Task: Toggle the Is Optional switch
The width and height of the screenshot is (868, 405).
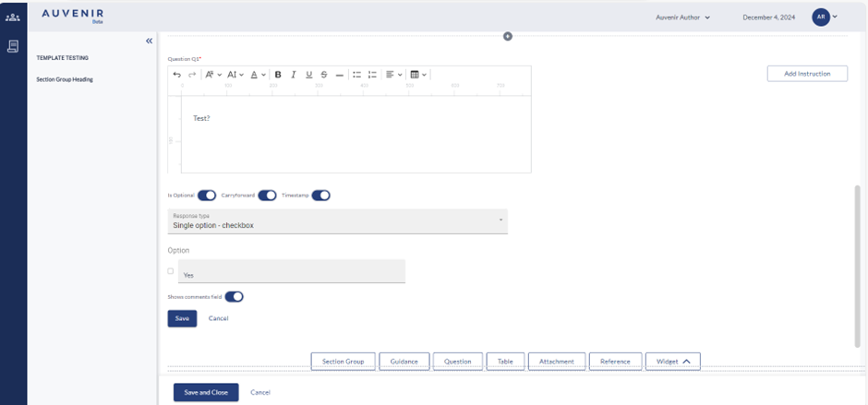Action: pyautogui.click(x=207, y=196)
